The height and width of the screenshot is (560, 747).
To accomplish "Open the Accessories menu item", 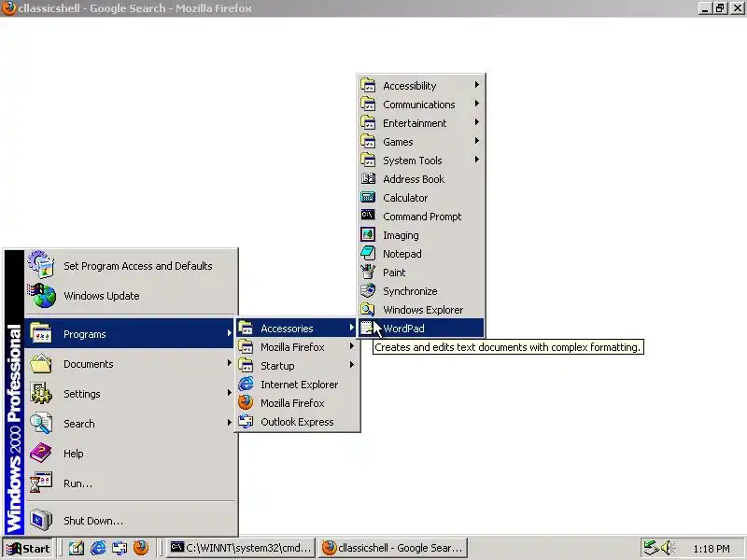I will pos(296,329).
